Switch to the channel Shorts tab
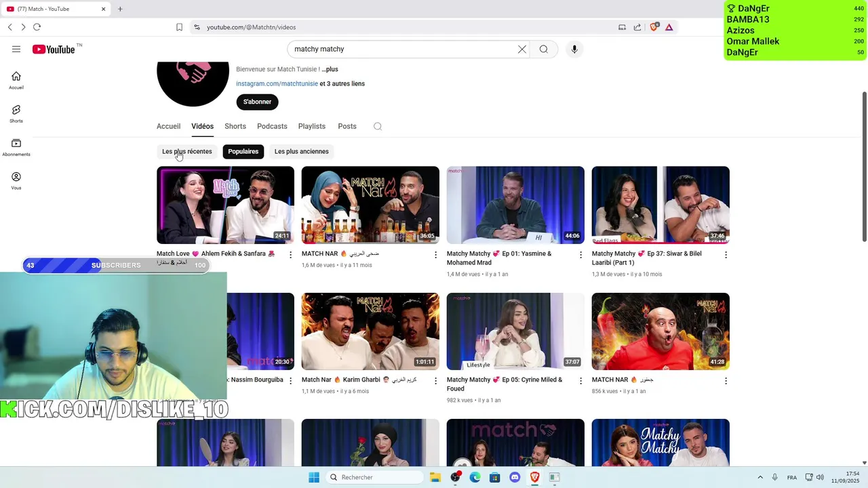 pos(235,126)
